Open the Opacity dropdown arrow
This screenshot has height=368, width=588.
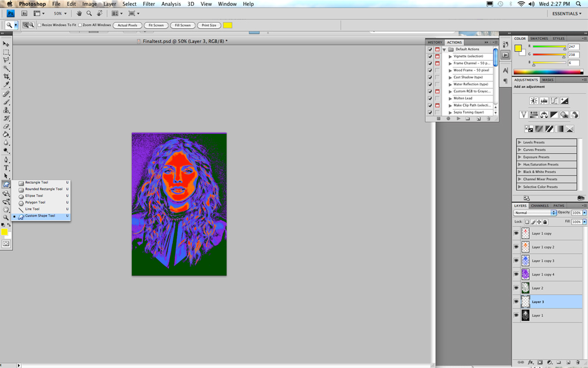click(584, 213)
